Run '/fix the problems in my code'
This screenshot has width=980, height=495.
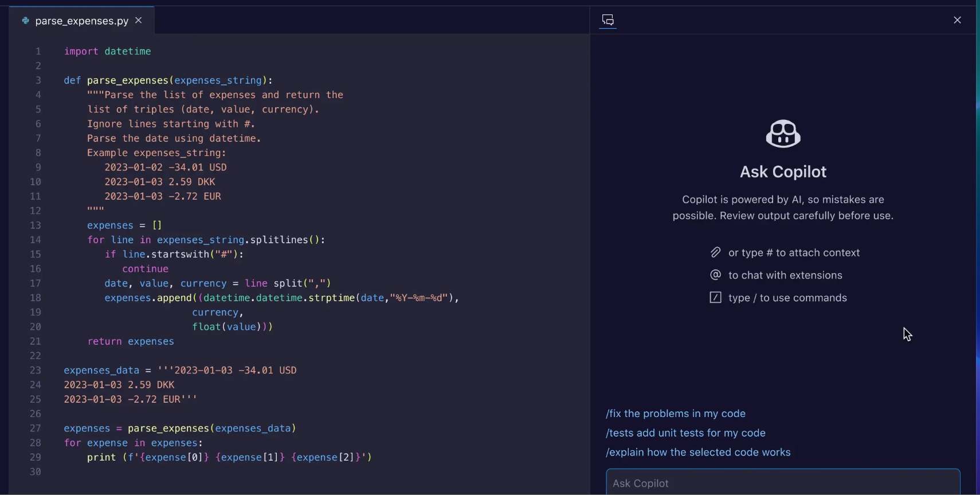(x=676, y=414)
